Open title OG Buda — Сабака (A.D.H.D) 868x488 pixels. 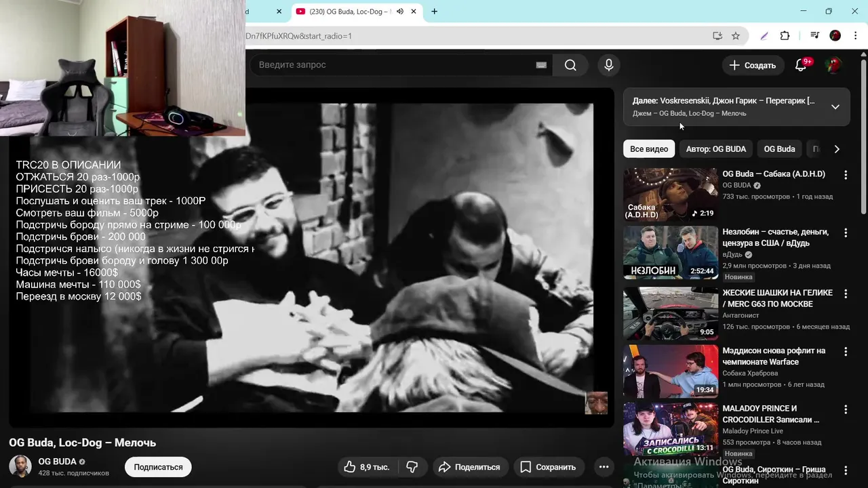(774, 174)
